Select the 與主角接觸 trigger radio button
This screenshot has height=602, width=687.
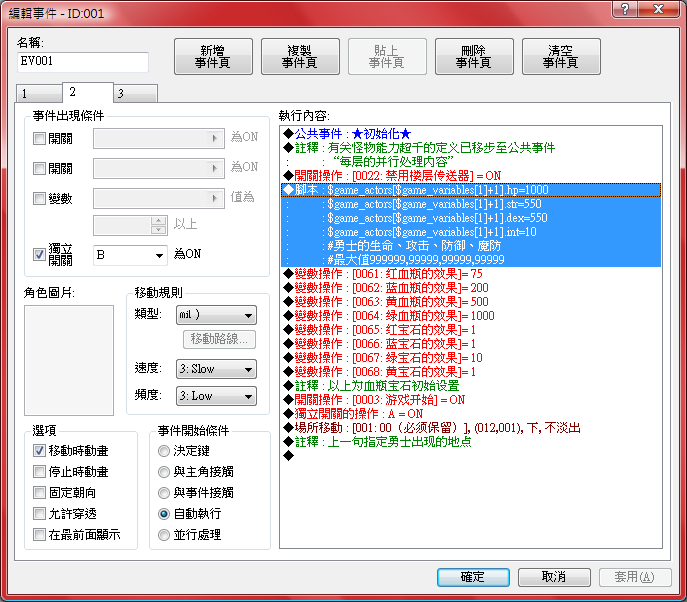[x=164, y=471]
